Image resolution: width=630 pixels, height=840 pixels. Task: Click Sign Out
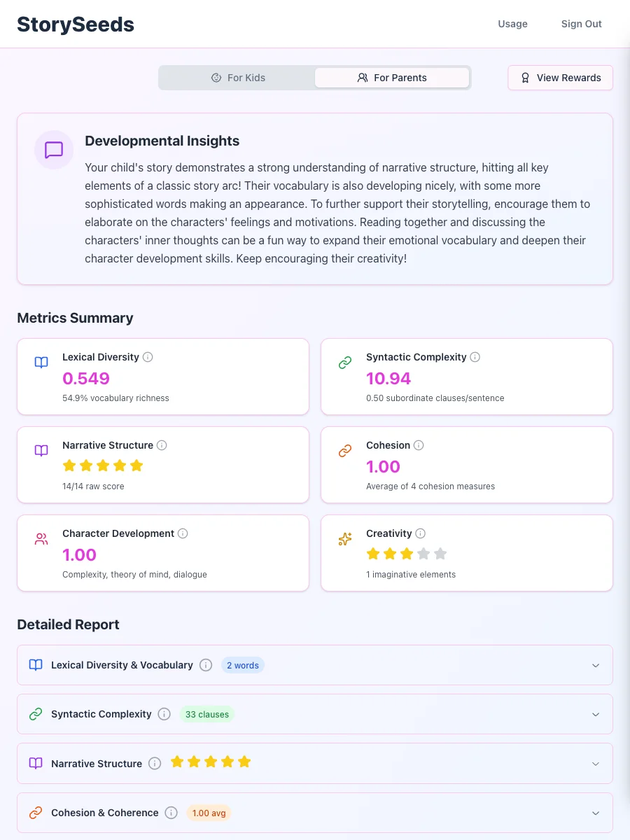coord(581,24)
